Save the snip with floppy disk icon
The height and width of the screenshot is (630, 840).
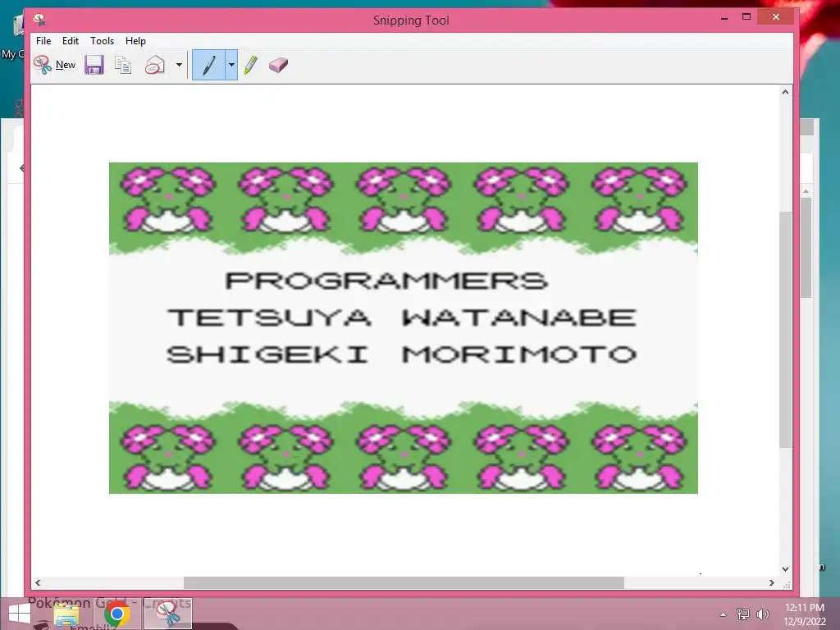[x=94, y=65]
